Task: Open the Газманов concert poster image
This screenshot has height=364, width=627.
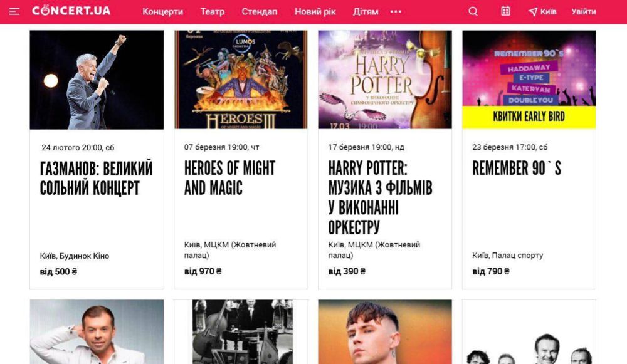Action: point(97,80)
